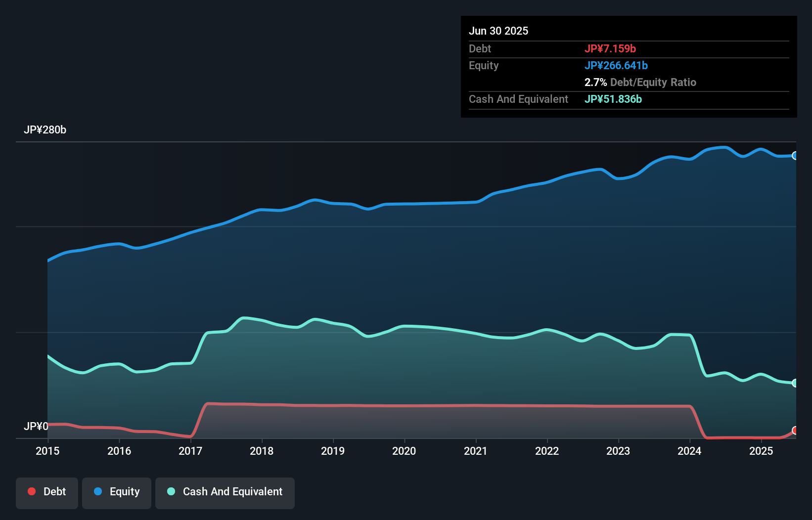
Task: Select the 2025 axis label
Action: click(x=761, y=451)
